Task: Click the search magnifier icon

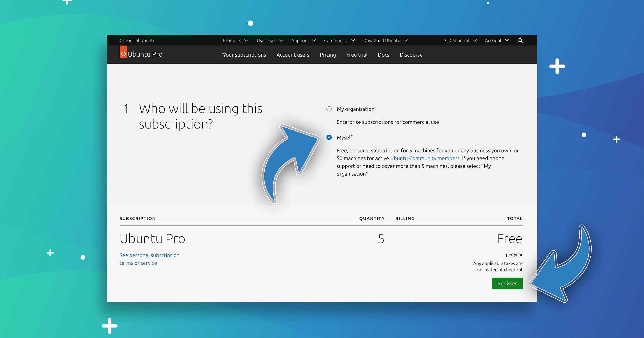Action: click(520, 41)
